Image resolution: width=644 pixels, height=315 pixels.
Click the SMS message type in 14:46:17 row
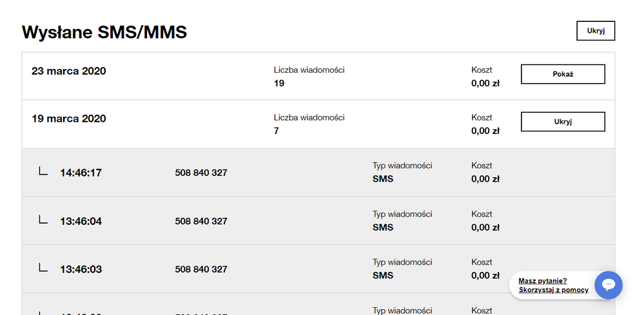pyautogui.click(x=383, y=179)
